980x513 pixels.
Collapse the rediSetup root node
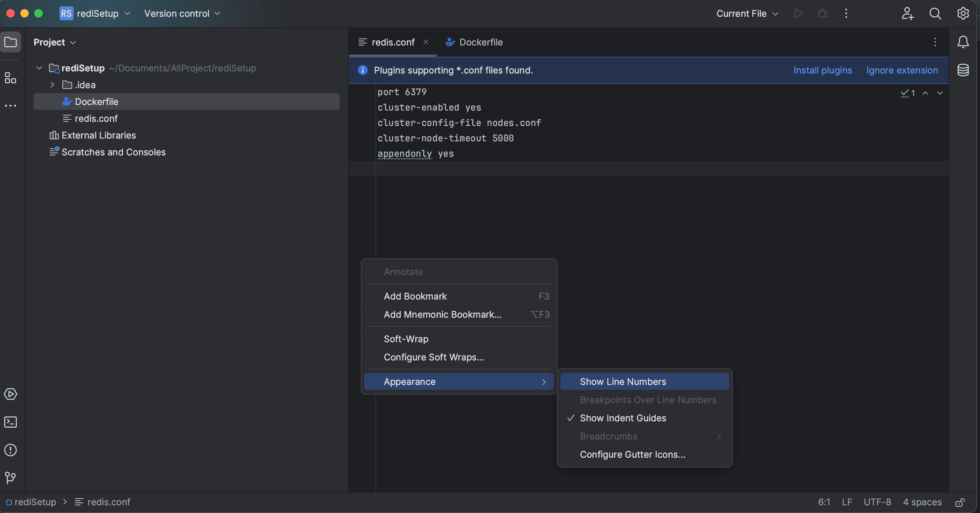(x=39, y=68)
